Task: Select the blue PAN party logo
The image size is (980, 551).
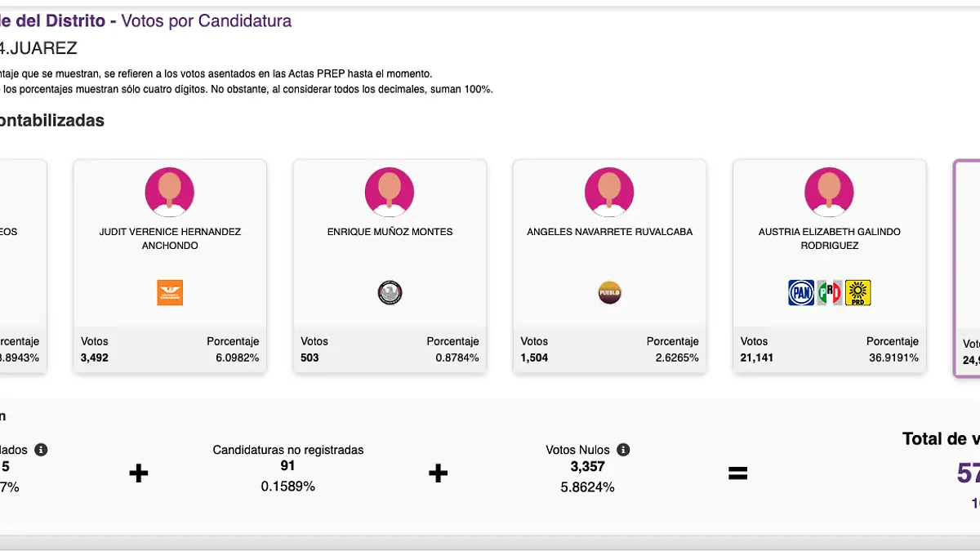Action: pyautogui.click(x=800, y=292)
